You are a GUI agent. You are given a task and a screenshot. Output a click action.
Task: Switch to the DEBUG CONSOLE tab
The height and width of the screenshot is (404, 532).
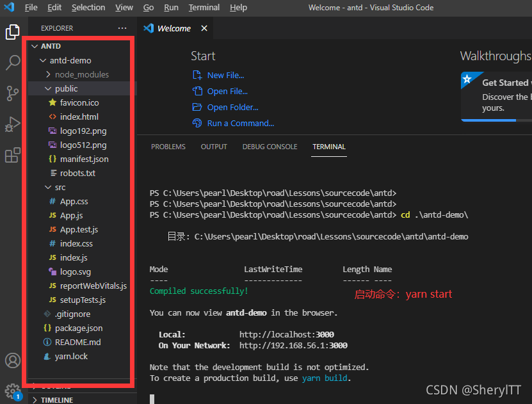click(270, 147)
